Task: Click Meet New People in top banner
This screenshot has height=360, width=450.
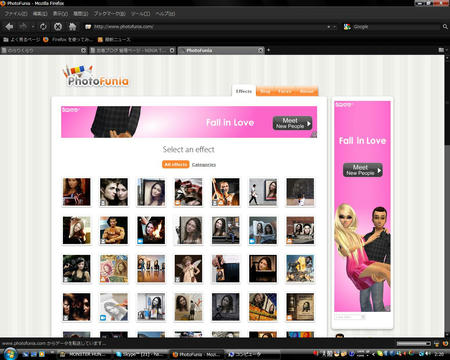Action: tap(292, 123)
